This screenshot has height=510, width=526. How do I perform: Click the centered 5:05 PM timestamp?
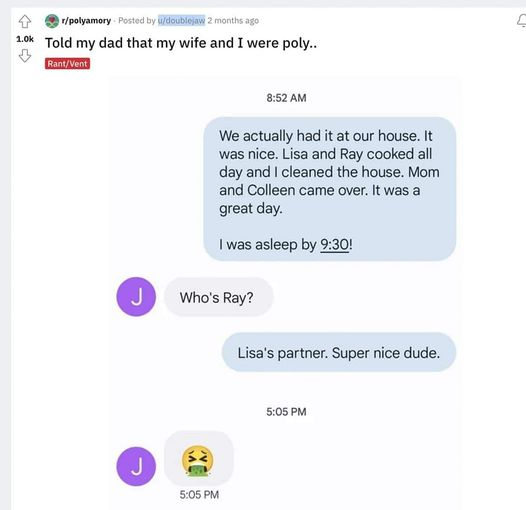(x=286, y=412)
